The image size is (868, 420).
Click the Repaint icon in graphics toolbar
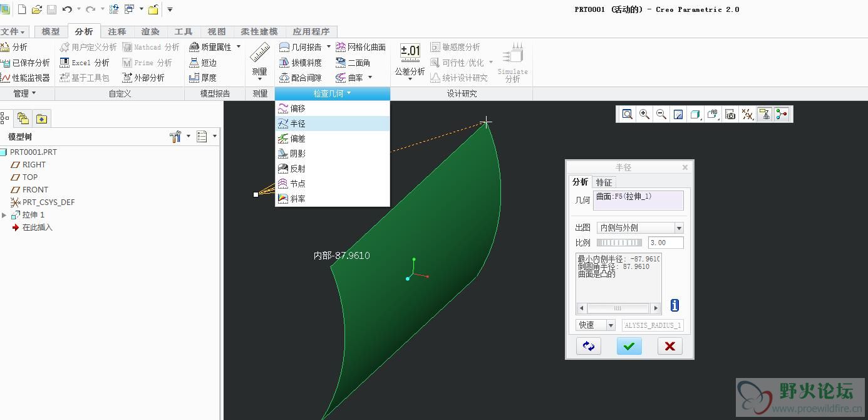[x=678, y=114]
